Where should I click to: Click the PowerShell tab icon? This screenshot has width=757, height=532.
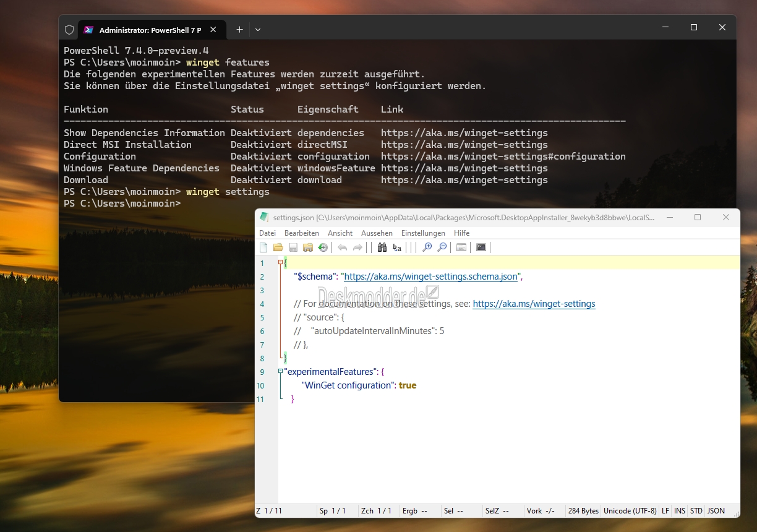tap(89, 30)
